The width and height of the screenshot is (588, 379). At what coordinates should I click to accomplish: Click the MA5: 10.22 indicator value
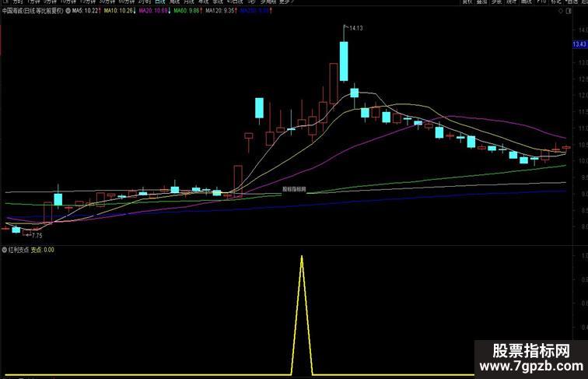[x=85, y=11]
